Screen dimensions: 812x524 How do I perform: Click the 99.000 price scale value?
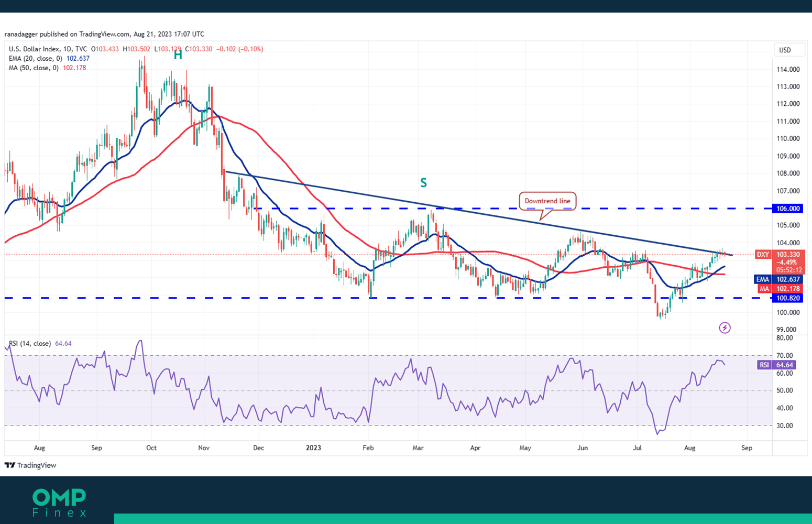click(x=786, y=330)
